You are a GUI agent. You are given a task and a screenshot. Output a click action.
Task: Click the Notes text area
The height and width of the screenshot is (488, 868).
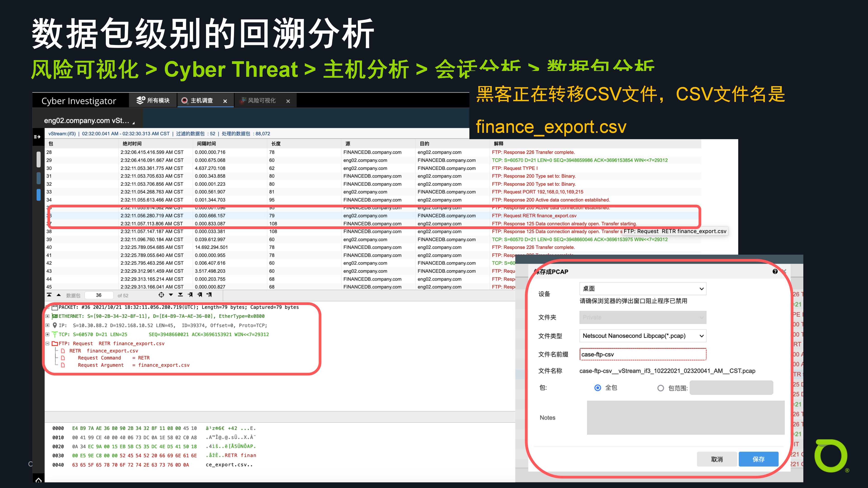coord(686,418)
